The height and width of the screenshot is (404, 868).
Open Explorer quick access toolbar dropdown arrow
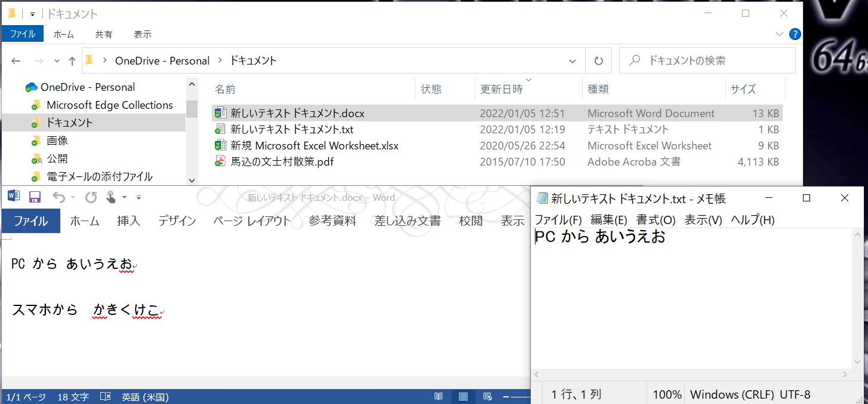32,14
